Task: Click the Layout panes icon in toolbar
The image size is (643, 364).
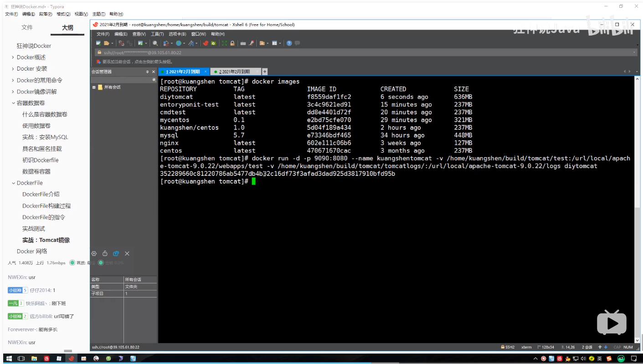Action: (x=274, y=43)
